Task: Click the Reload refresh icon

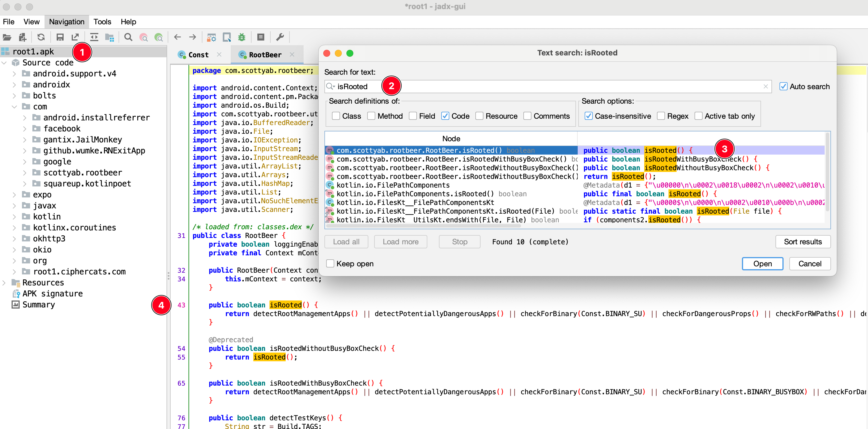Action: click(x=41, y=37)
